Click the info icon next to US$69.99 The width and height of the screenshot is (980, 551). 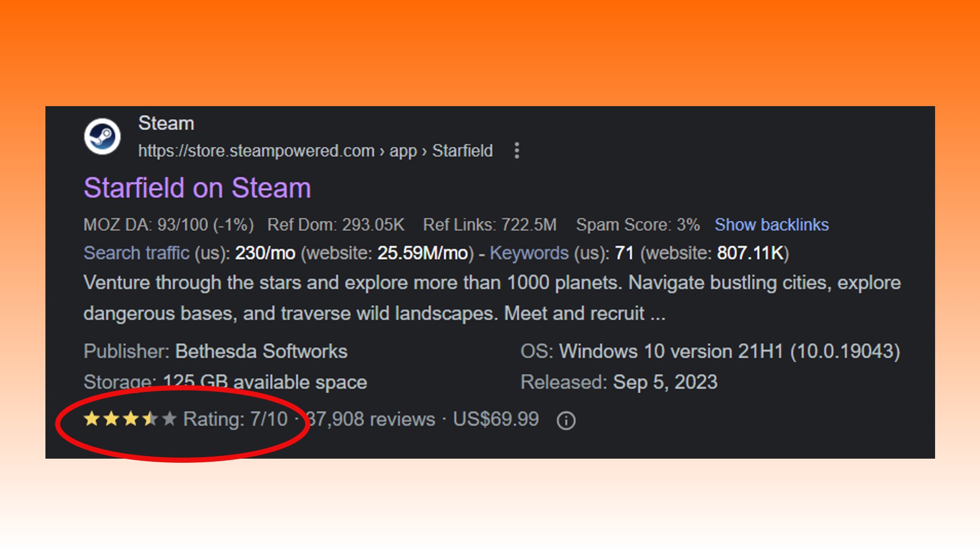tap(566, 421)
